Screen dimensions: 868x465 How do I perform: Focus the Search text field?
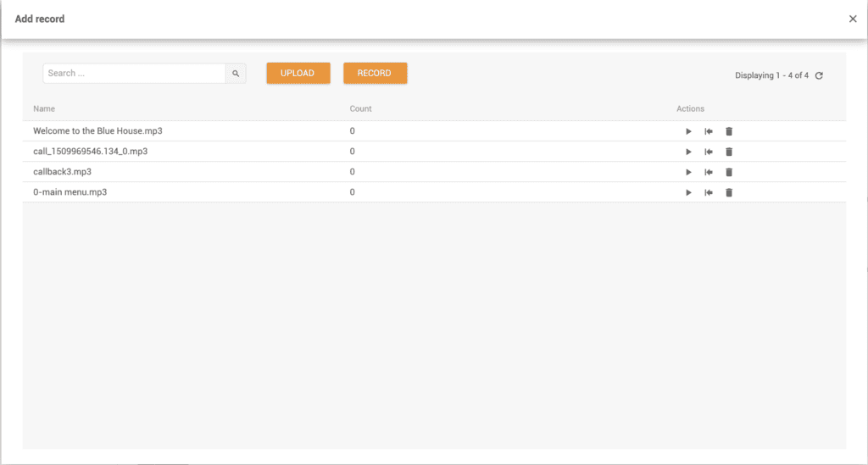(x=134, y=74)
